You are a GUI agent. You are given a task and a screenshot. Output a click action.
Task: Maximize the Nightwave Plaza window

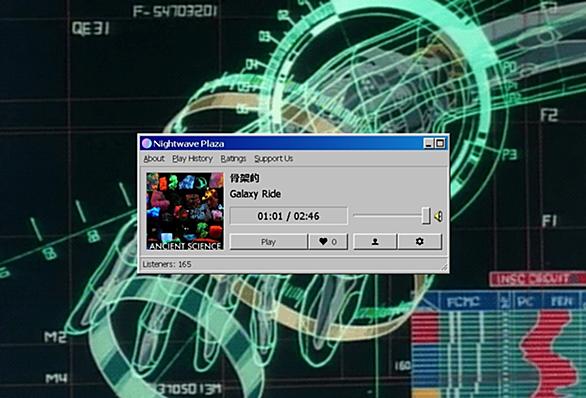[x=440, y=144]
